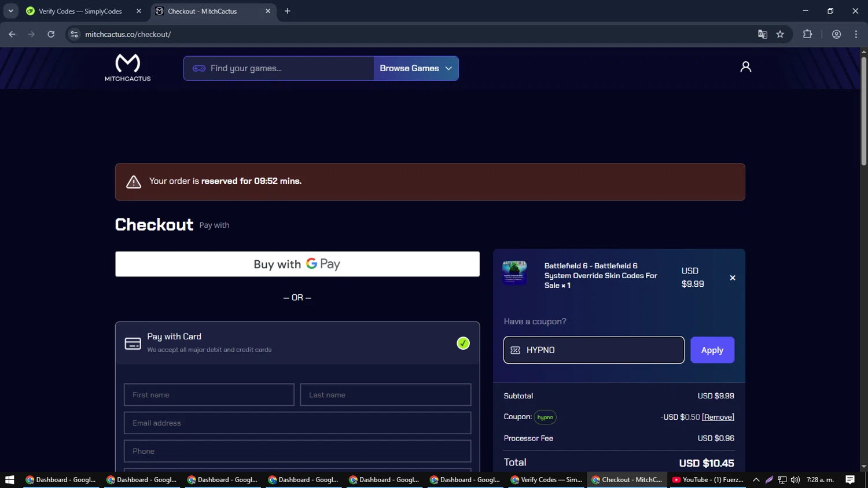This screenshot has height=488, width=868.
Task: Open the Windows Start menu
Action: point(9,480)
